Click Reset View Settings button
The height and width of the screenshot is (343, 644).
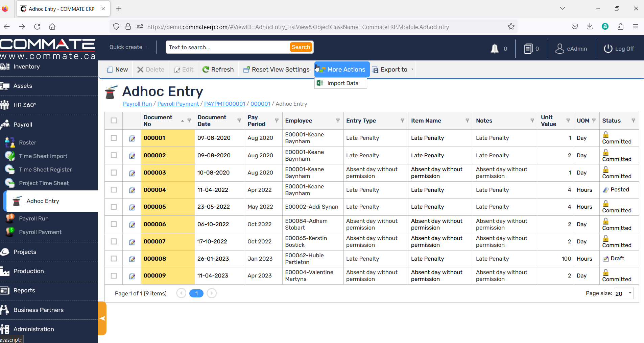click(277, 70)
